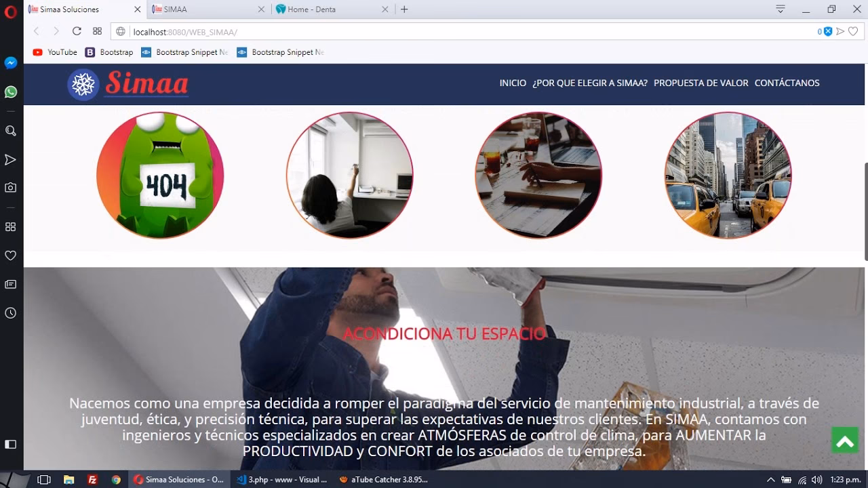Switch to the SIMAA tab

[203, 9]
